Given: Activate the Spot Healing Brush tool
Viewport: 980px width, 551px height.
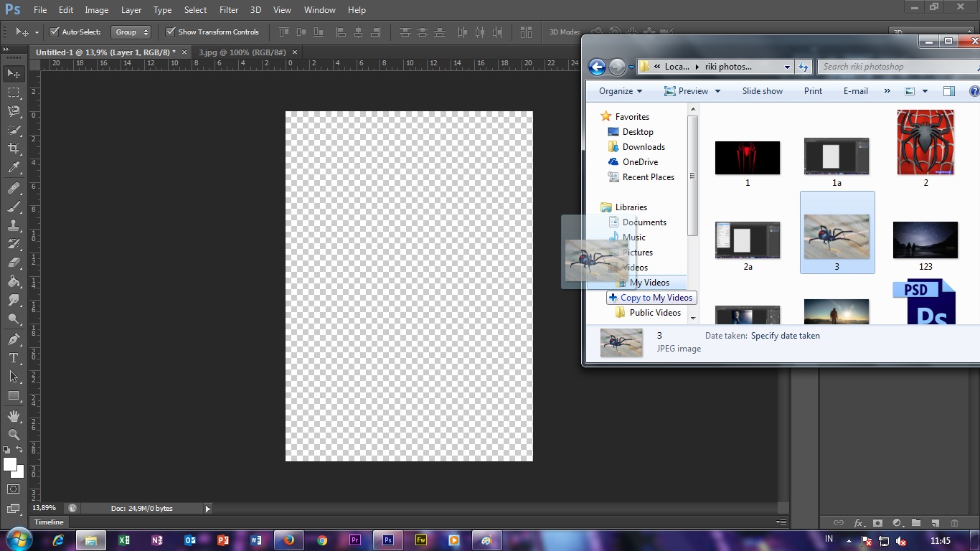Looking at the screenshot, I should pyautogui.click(x=13, y=187).
